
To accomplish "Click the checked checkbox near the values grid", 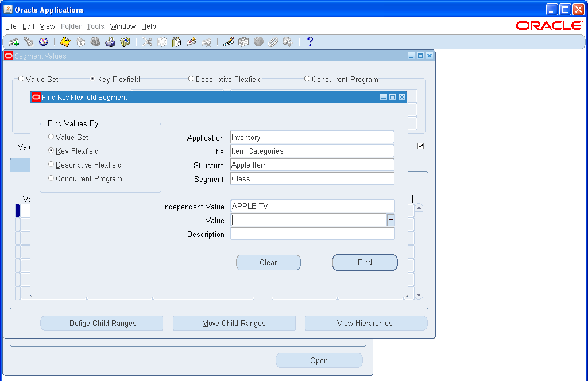I will tap(420, 146).
